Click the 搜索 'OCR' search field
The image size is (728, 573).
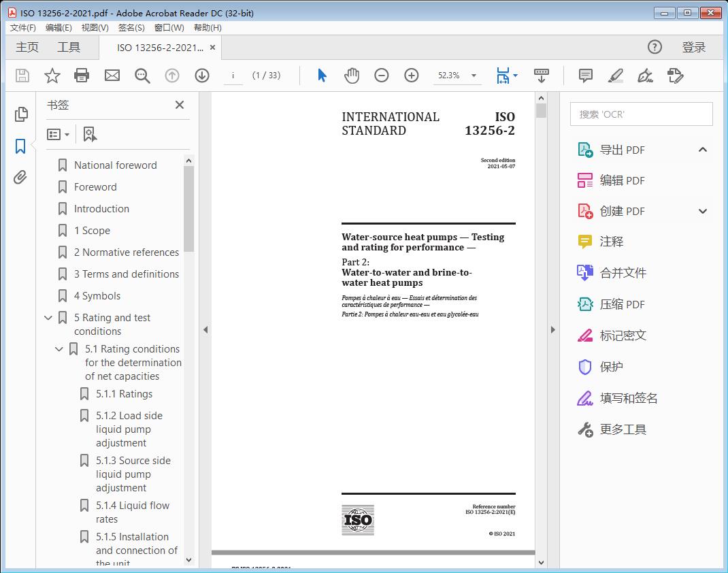click(641, 114)
